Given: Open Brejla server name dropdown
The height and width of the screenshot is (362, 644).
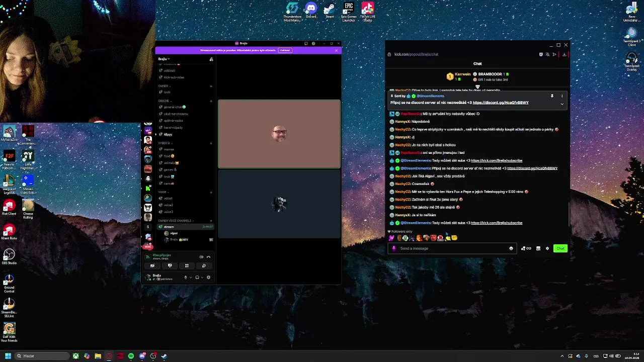Looking at the screenshot, I should click(x=165, y=59).
